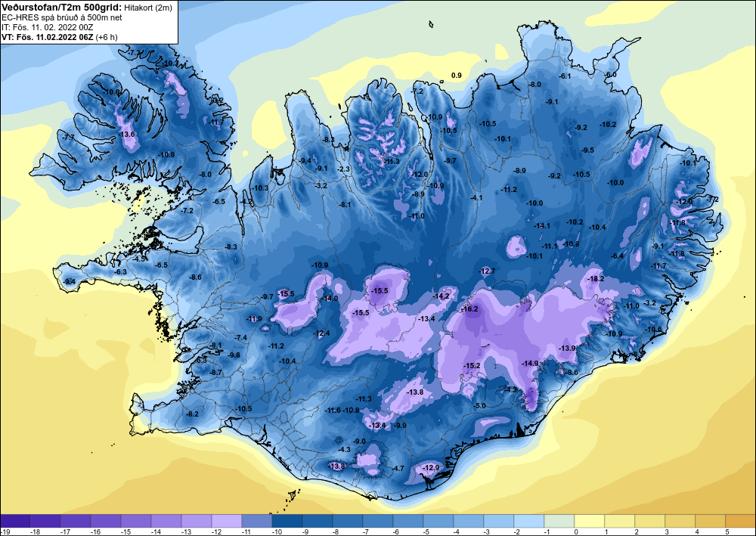This screenshot has height=536, width=756.
Task: Click the -10.1 label near east coast
Action: tap(688, 163)
